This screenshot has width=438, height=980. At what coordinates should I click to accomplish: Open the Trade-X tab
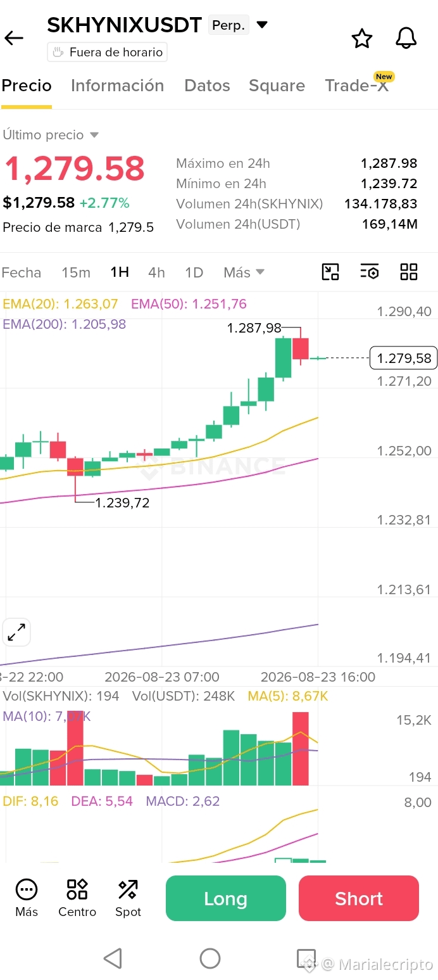[356, 86]
